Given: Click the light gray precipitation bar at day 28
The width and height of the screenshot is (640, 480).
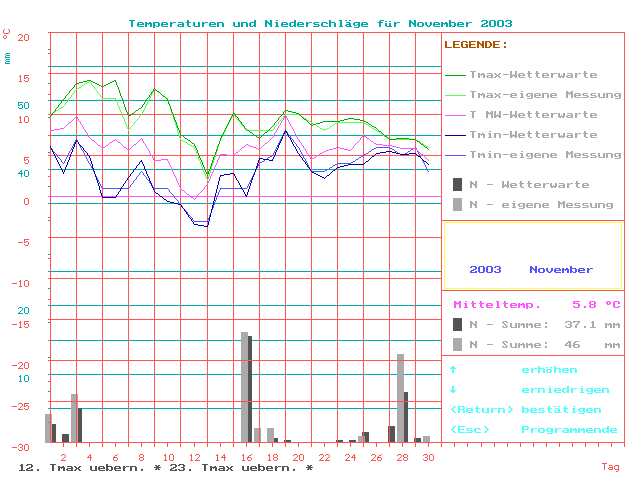Looking at the screenshot, I should click(x=400, y=397).
